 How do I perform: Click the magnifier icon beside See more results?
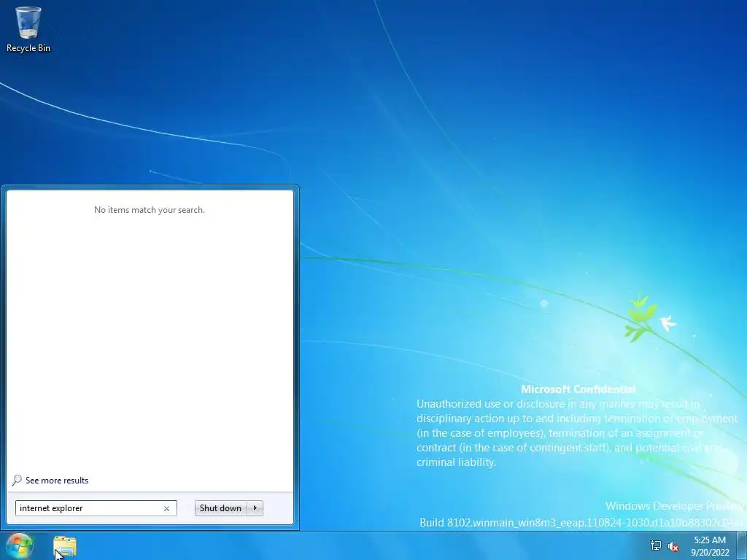click(17, 480)
